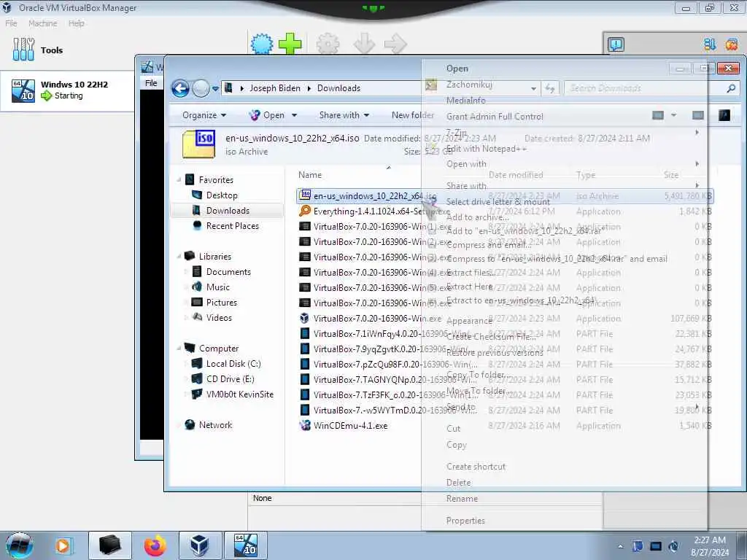Open the Windows Start orb
The image size is (747, 560).
[x=19, y=545]
